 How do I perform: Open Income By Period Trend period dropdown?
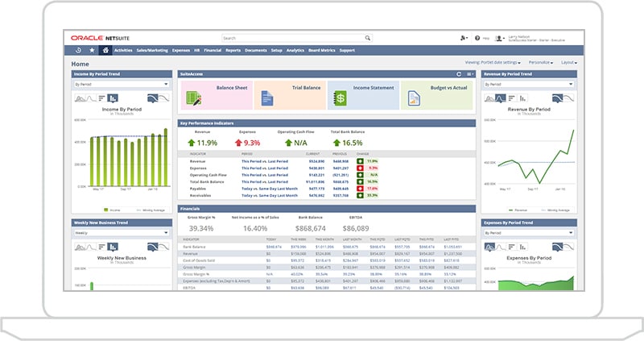click(122, 84)
